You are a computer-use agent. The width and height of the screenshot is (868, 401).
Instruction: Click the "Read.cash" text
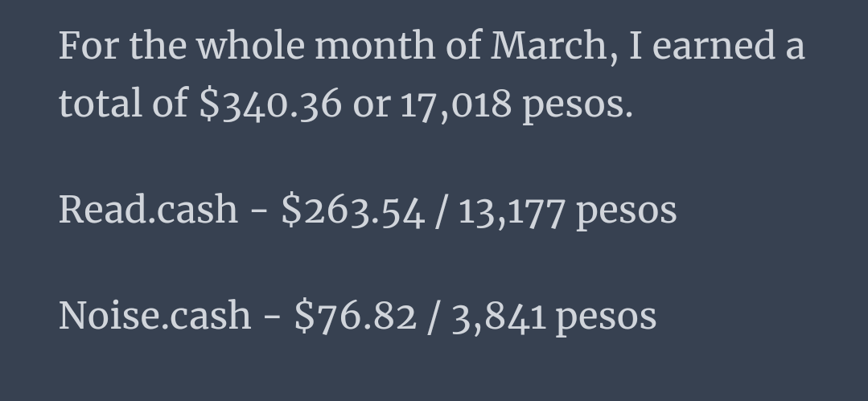(148, 211)
